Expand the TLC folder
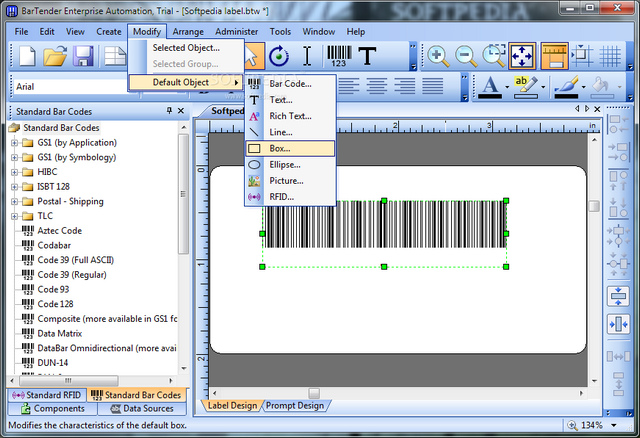This screenshot has height=438, width=640. (14, 216)
